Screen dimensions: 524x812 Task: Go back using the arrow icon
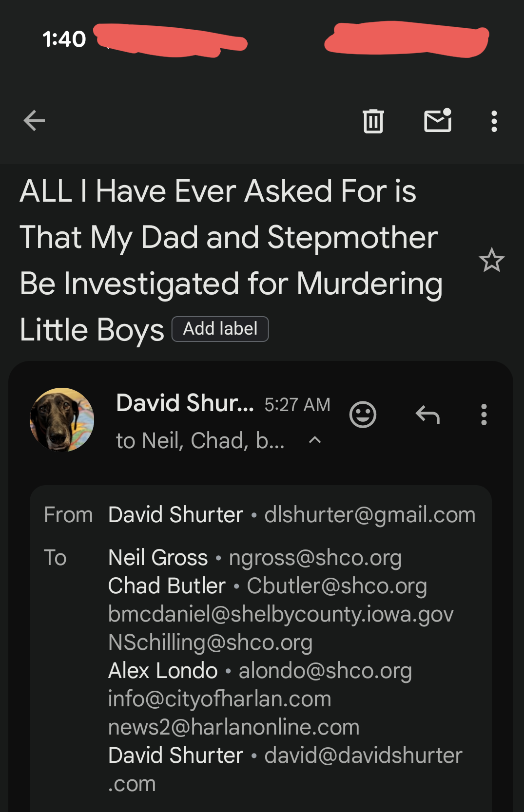coord(34,121)
